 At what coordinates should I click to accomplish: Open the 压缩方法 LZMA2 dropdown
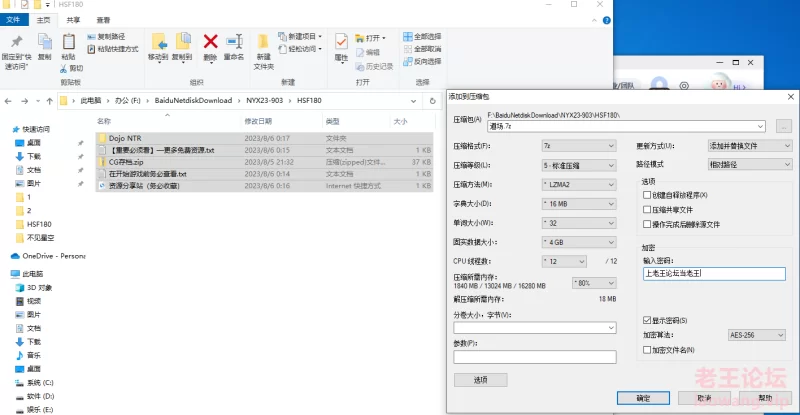(579, 185)
